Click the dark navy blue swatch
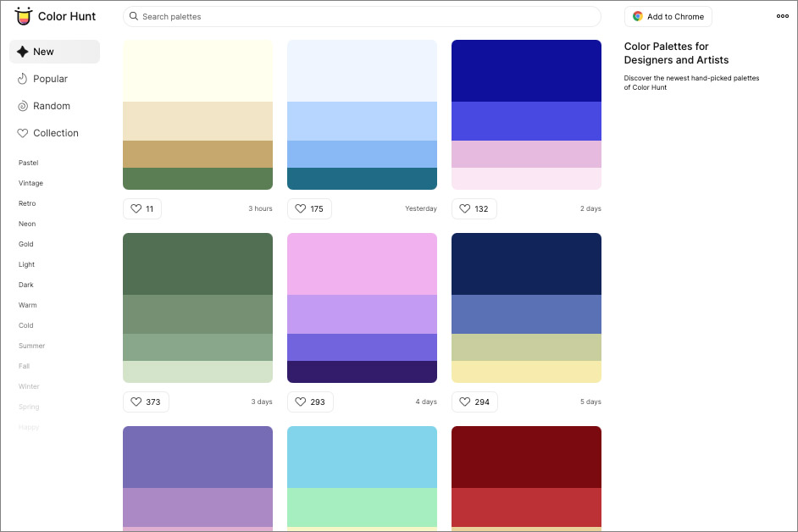This screenshot has width=798, height=532. tap(526, 263)
